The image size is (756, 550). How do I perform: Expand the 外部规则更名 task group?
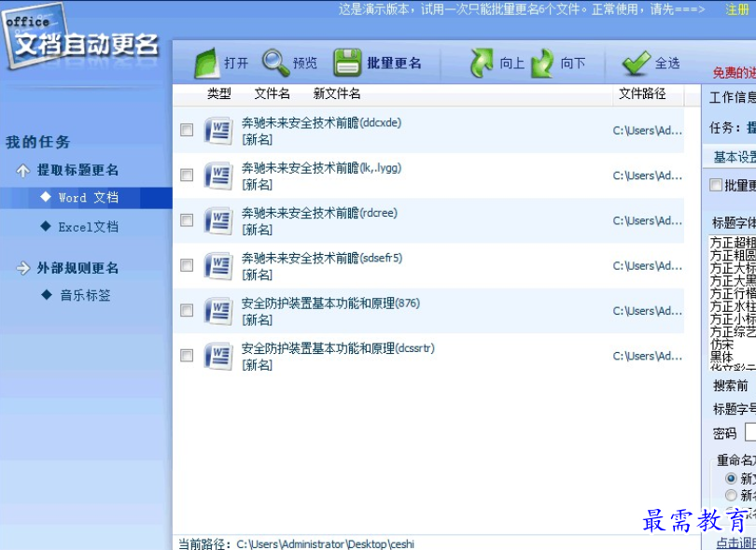click(22, 268)
